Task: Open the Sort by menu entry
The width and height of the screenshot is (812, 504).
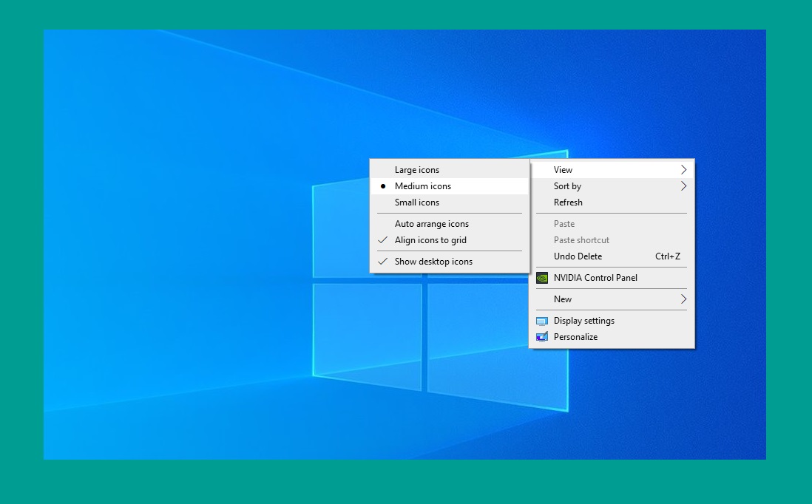Action: (x=612, y=186)
